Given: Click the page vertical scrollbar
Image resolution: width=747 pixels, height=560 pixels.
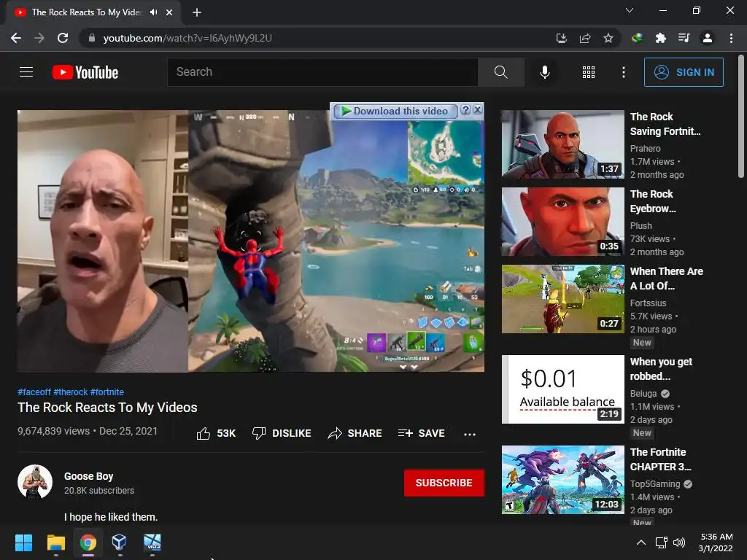Looking at the screenshot, I should 741,117.
